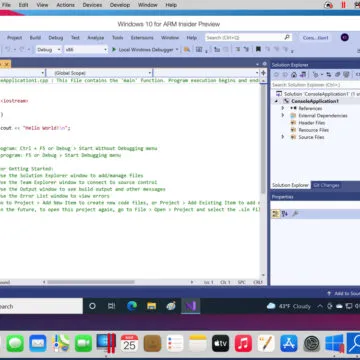
Task: Click the Search (Ctrl+Q) box
Action: (248, 38)
